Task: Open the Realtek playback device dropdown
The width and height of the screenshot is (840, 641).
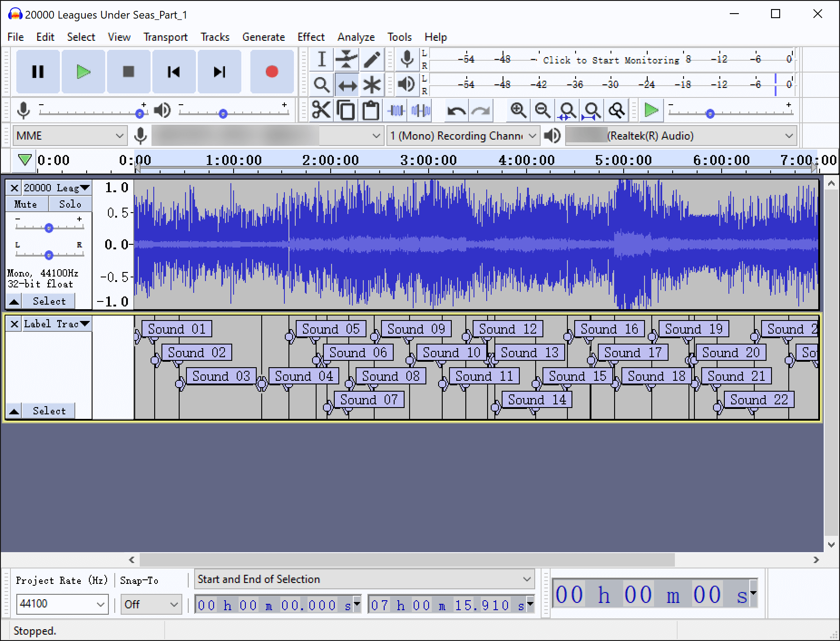Action: click(680, 136)
